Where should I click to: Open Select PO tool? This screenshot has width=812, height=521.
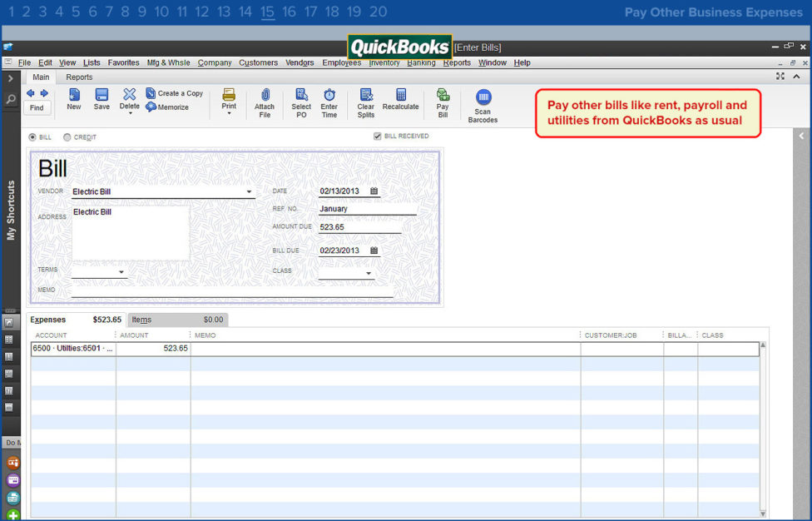tap(301, 103)
